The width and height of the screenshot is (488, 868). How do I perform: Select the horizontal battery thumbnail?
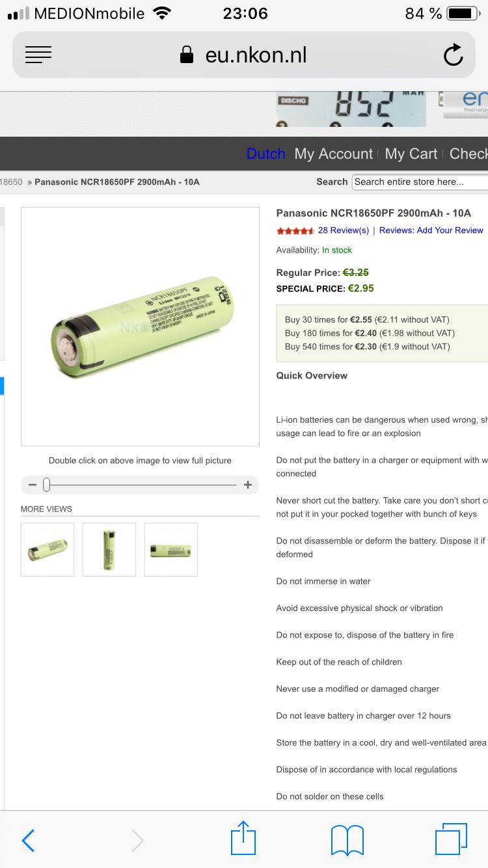pos(170,550)
